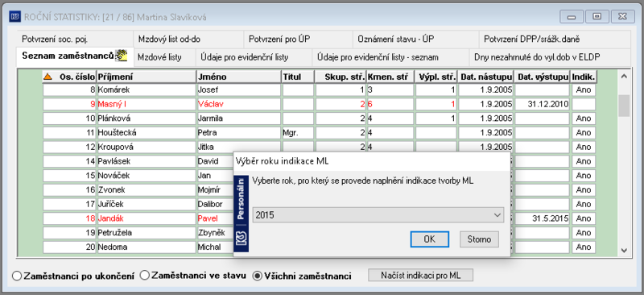Viewport: 644px width, 295px height.
Task: Select the Všichni zaměstnanci radio button
Action: (258, 276)
